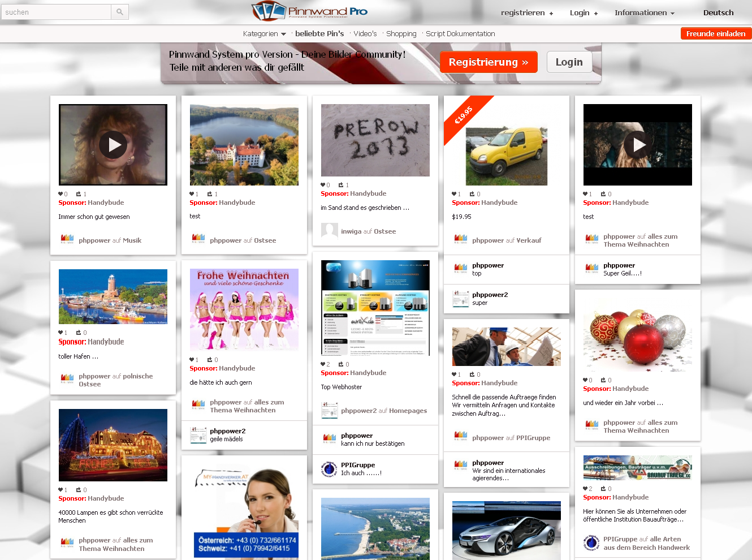Click the Pinnwand Pro logo
This screenshot has height=560, width=752.
pos(310,11)
